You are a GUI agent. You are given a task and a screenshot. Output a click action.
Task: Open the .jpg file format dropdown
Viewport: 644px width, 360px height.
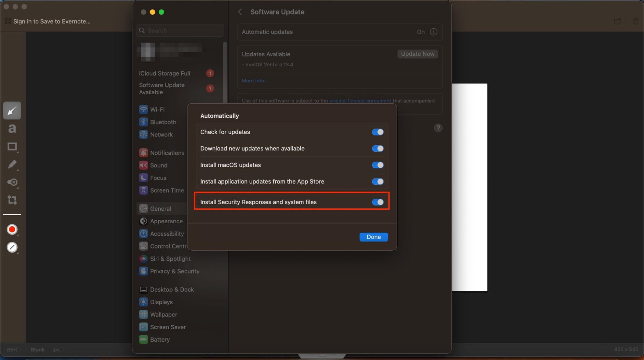click(x=57, y=350)
